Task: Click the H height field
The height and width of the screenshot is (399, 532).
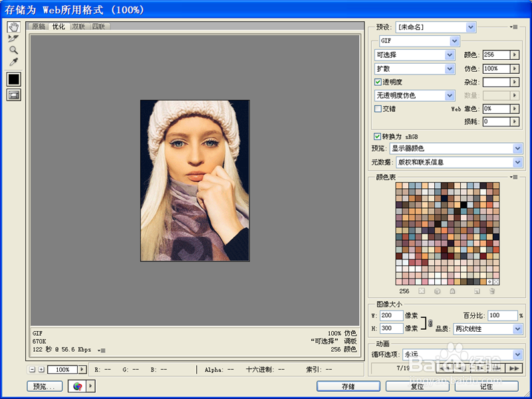Action: coord(392,329)
